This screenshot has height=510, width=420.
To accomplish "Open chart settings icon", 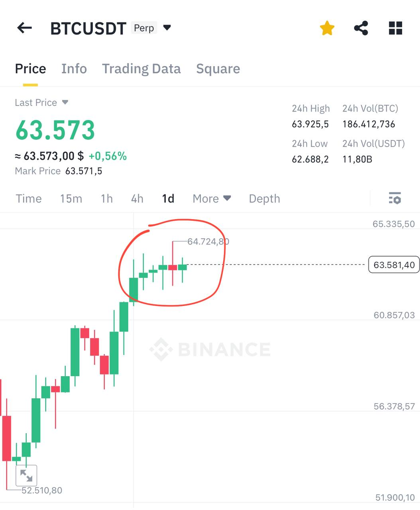I will pos(394,198).
